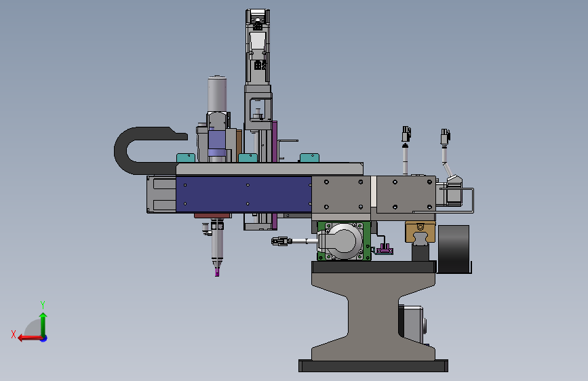Viewport: 588px width, 381px height.
Task: Select the angled cable connector on right
Action: pyautogui.click(x=446, y=152)
